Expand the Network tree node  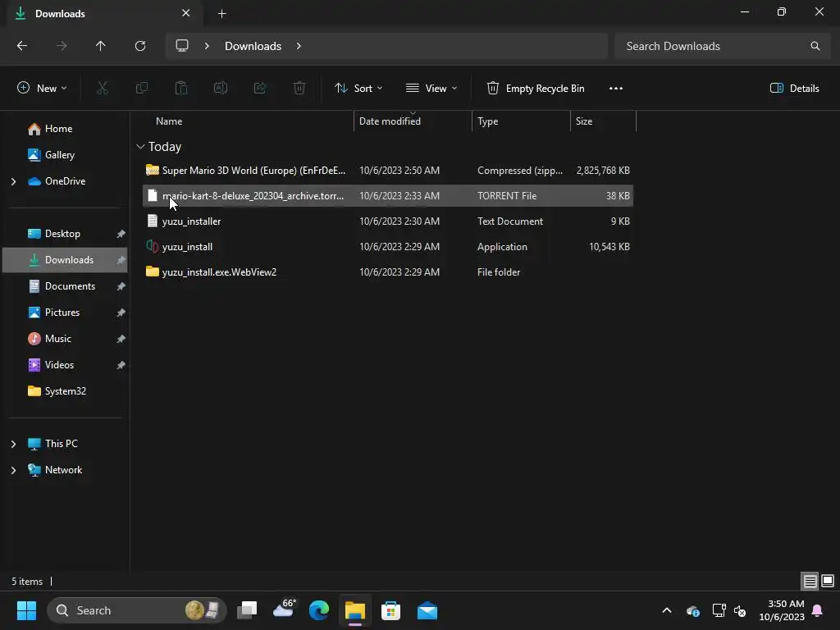click(x=13, y=470)
